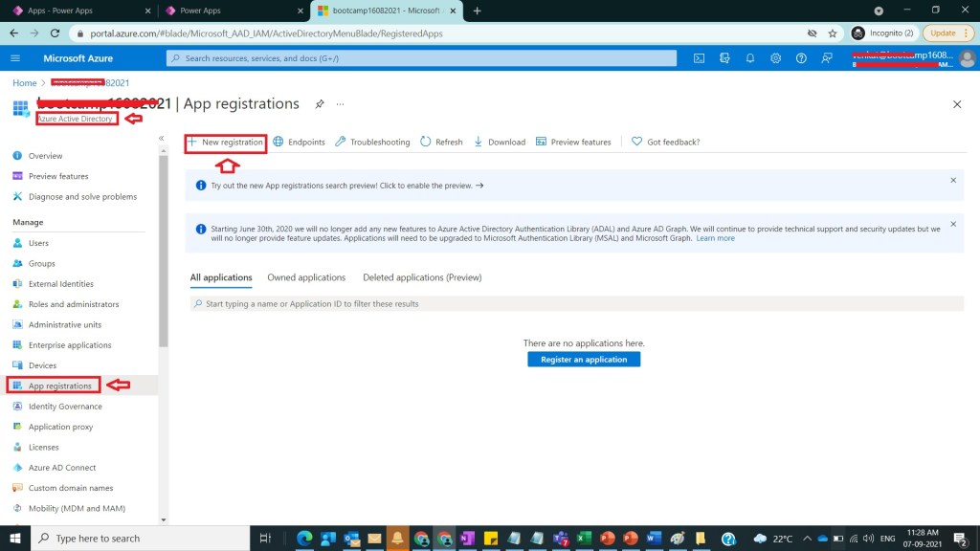Click the help question mark icon
Image resolution: width=980 pixels, height=551 pixels.
click(x=801, y=58)
